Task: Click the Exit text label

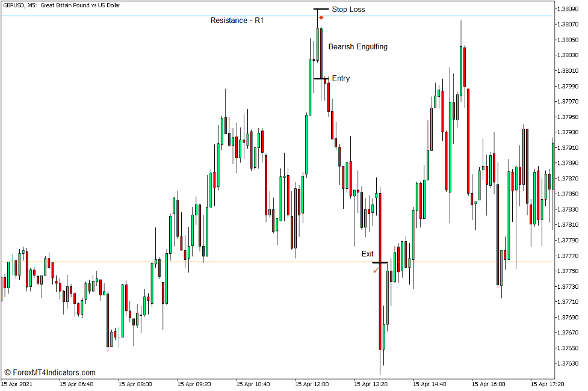Action: point(367,254)
